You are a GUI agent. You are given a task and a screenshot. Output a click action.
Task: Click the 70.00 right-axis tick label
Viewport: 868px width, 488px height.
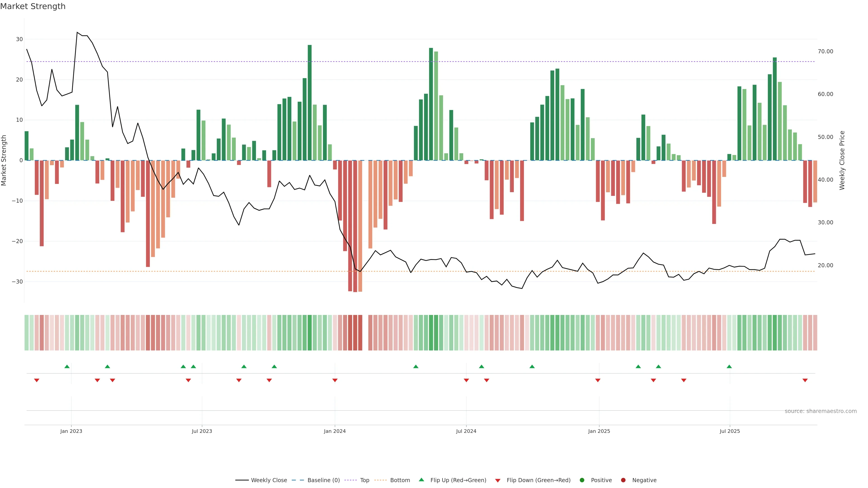click(x=825, y=52)
